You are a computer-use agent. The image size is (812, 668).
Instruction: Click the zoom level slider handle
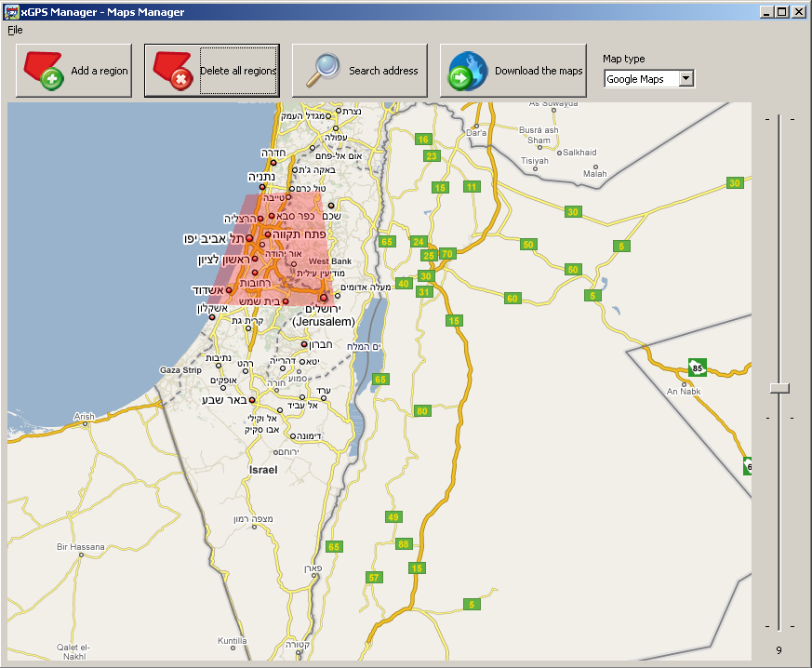pyautogui.click(x=779, y=388)
